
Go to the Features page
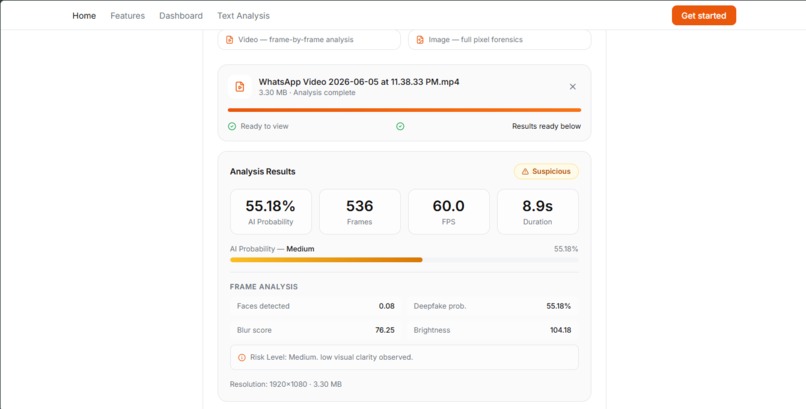click(x=127, y=16)
